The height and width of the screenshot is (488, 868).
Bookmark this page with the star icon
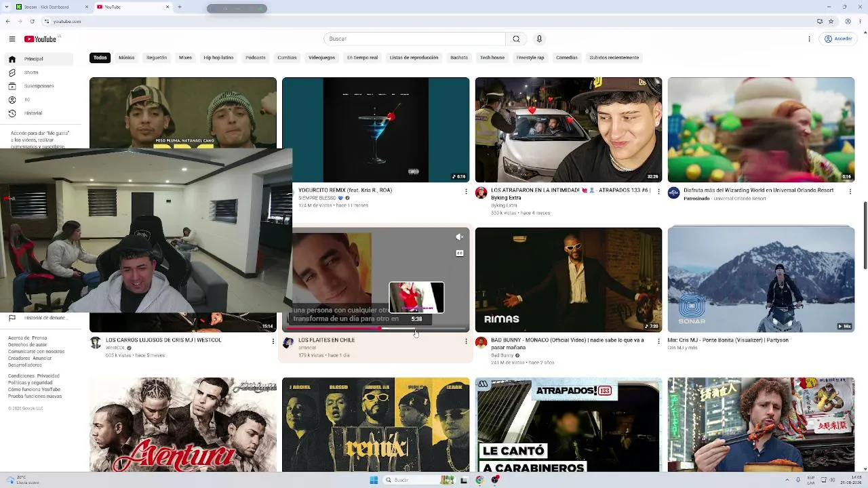(x=832, y=22)
